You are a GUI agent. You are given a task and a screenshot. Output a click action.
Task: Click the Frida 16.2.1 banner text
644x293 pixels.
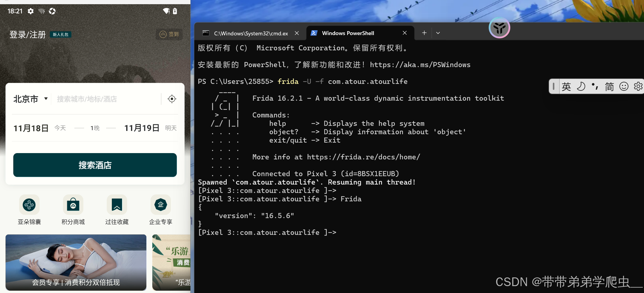[x=378, y=98]
